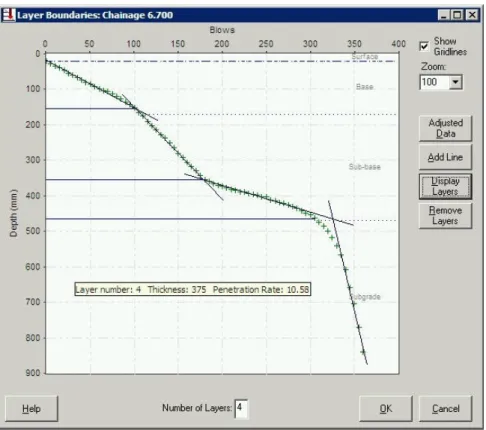Click the horizontal boundary line near depth 465

tap(179, 219)
